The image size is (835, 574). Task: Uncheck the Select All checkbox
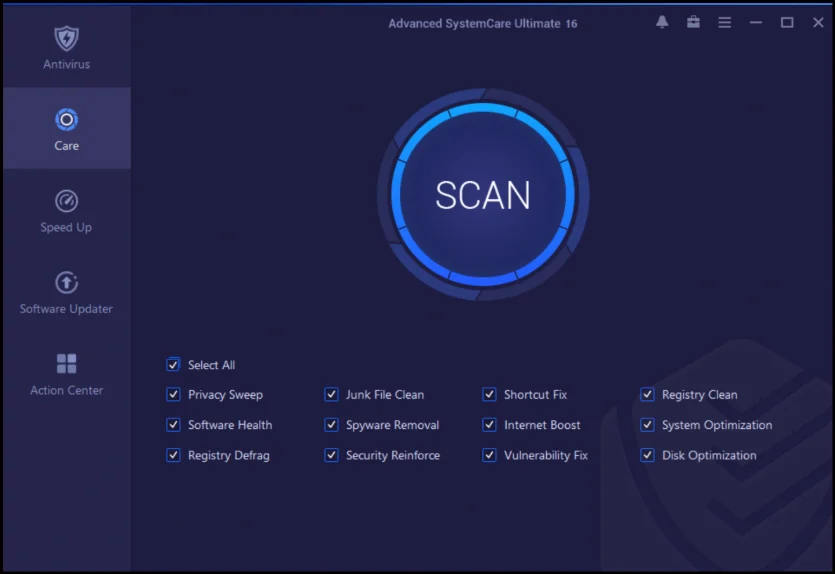point(173,365)
